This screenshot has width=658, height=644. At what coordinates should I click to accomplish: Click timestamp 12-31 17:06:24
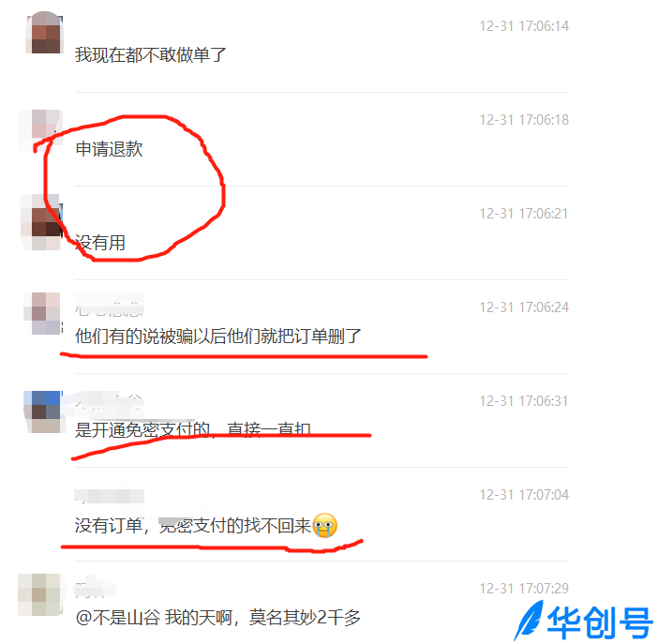pos(524,307)
